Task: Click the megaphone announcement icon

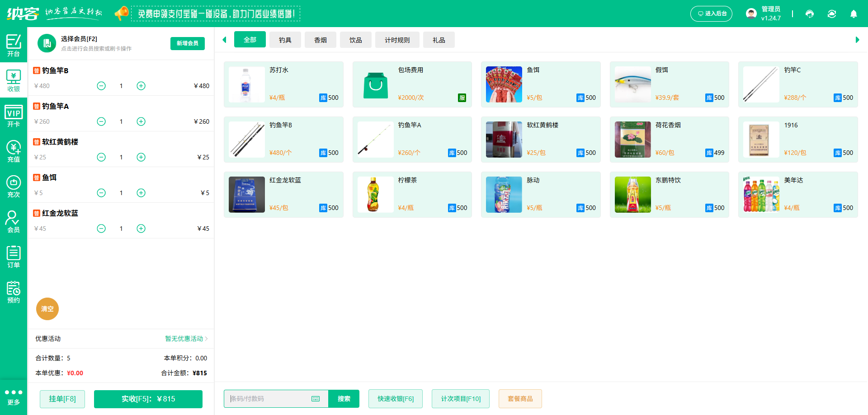Action: [x=121, y=13]
